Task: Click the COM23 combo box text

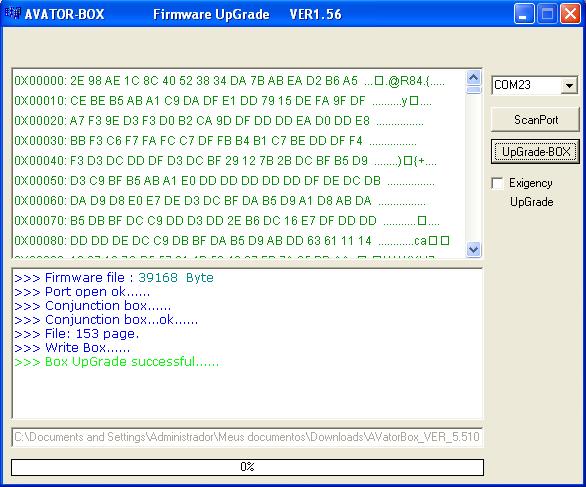Action: click(526, 85)
